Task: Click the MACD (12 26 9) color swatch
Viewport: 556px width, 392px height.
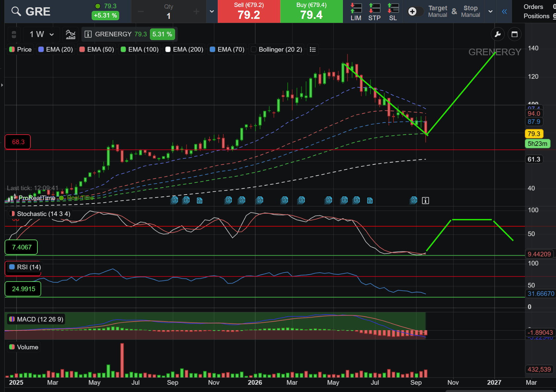Action: point(12,320)
